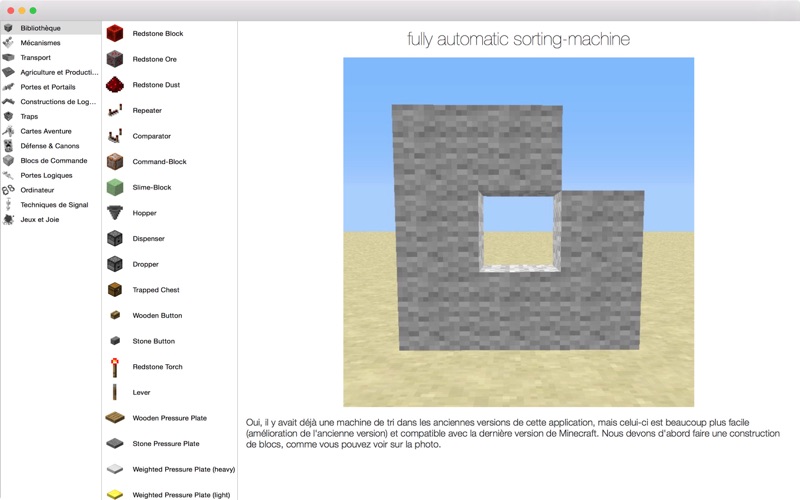
Task: Click the French description paragraph
Action: click(x=513, y=434)
